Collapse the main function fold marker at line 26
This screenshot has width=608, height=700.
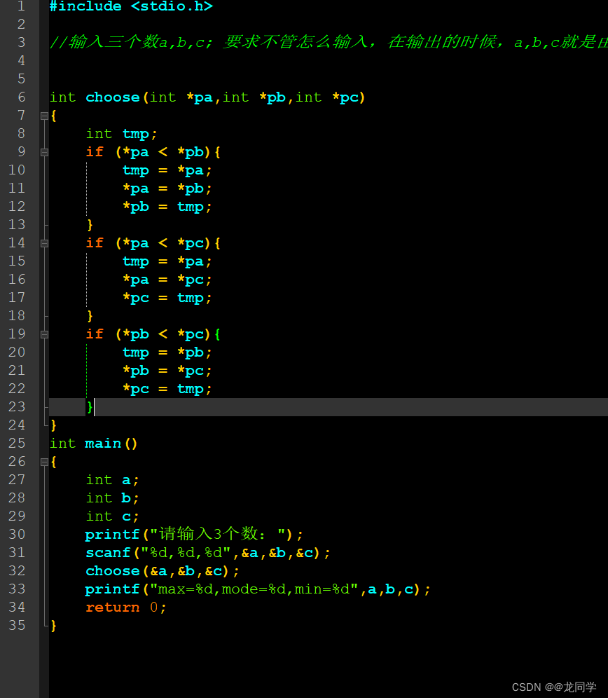click(x=44, y=462)
